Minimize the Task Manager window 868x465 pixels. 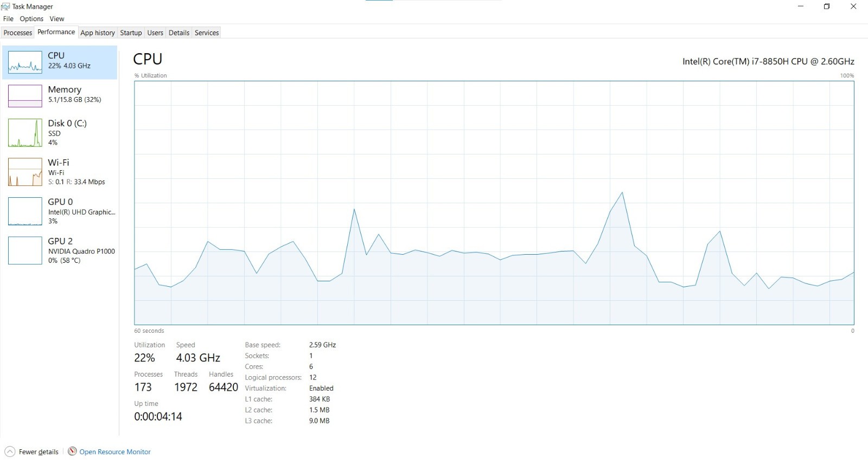tap(801, 7)
